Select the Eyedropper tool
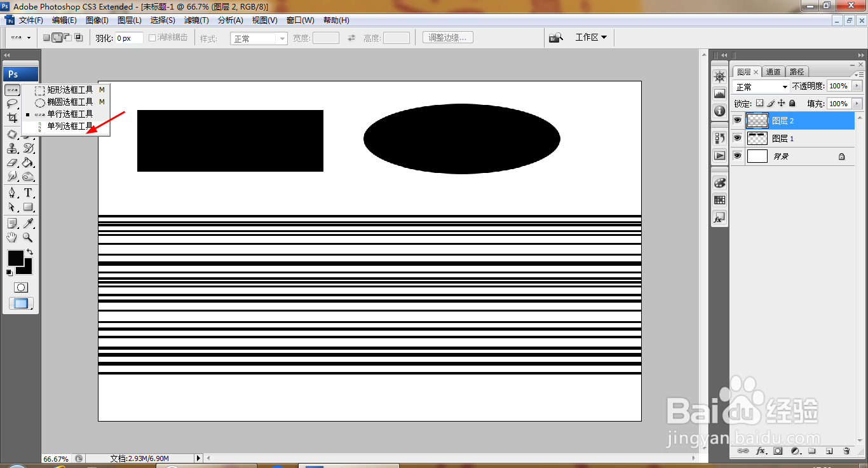This screenshot has width=868, height=468. tap(29, 223)
